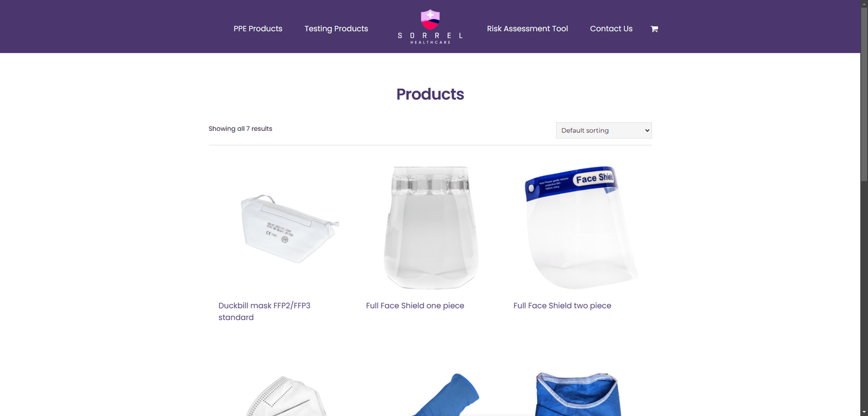Viewport: 868px width, 416px height.
Task: Open Full Face Shield one piece image
Action: coord(430,228)
